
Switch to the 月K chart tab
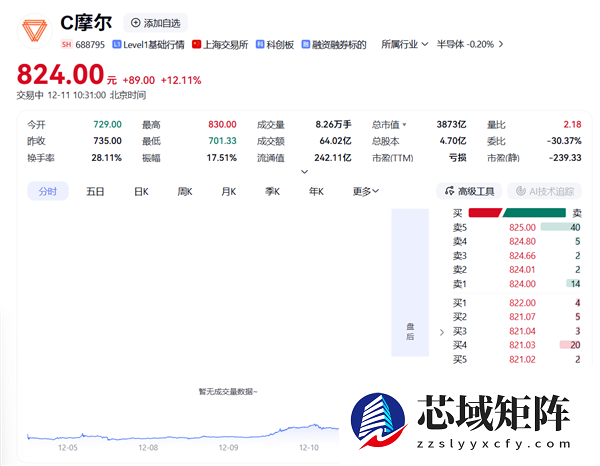point(229,191)
